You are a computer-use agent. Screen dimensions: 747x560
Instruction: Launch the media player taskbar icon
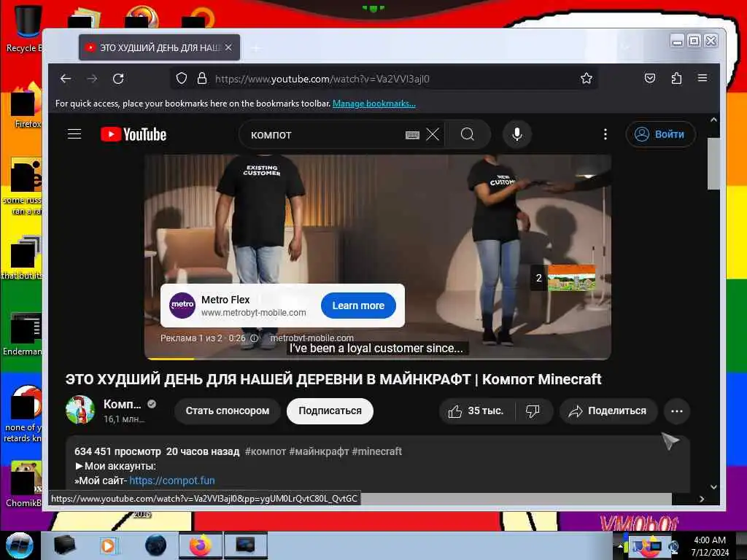point(109,545)
